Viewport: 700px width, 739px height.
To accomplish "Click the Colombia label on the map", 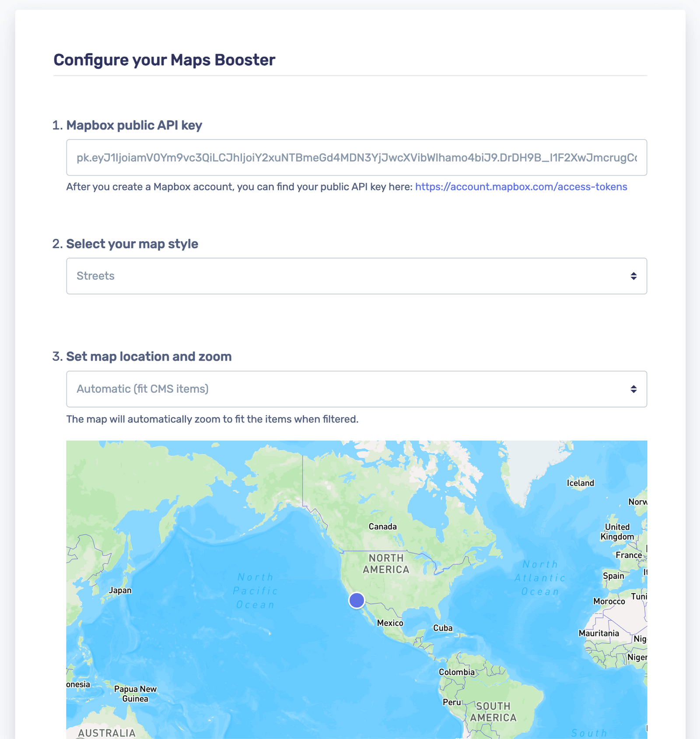I will [x=457, y=672].
